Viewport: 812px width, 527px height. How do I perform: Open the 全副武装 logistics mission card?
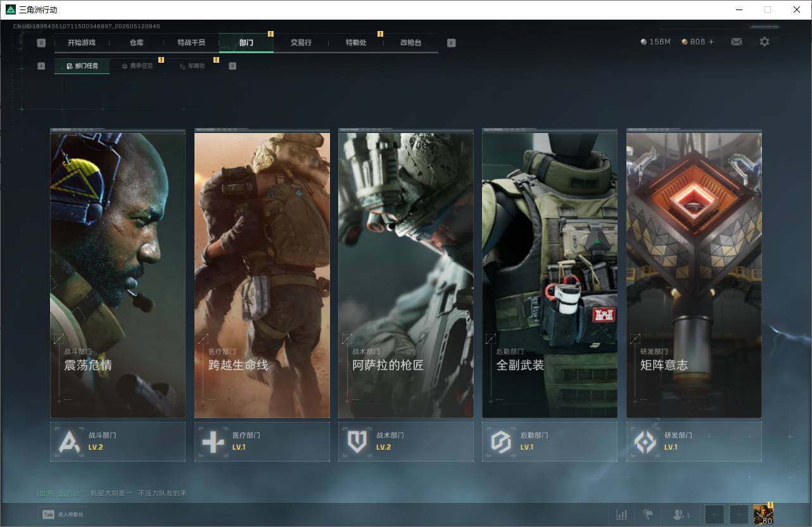click(x=550, y=274)
